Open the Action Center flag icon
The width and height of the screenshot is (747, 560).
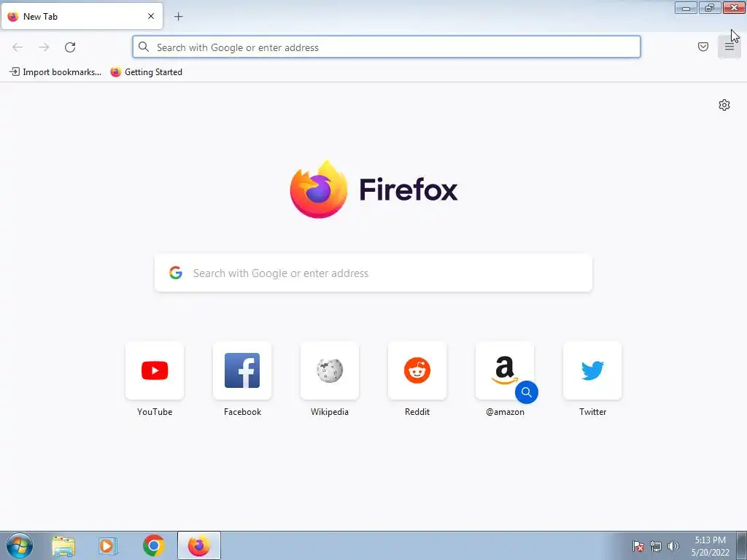pyautogui.click(x=638, y=546)
